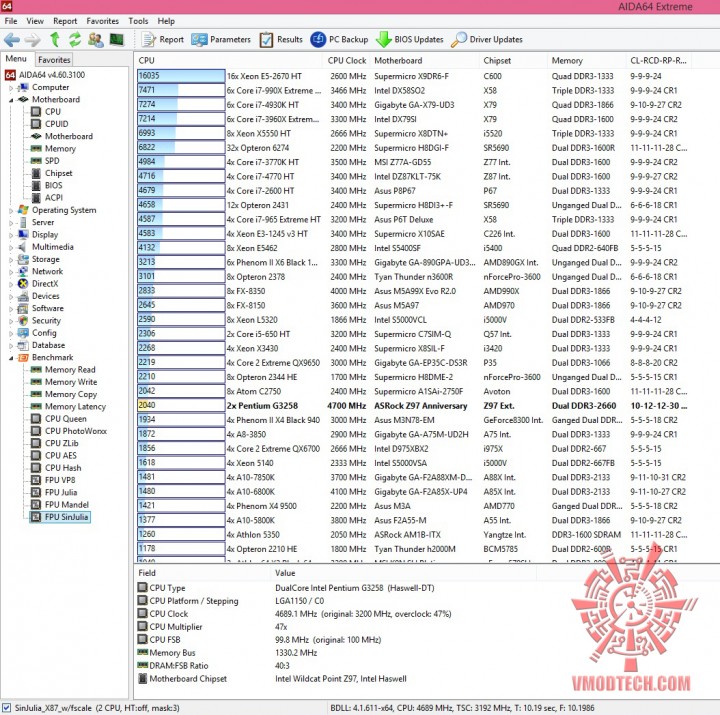Check for BIOS Updates
Viewport: 720px width, 715px height.
[410, 39]
